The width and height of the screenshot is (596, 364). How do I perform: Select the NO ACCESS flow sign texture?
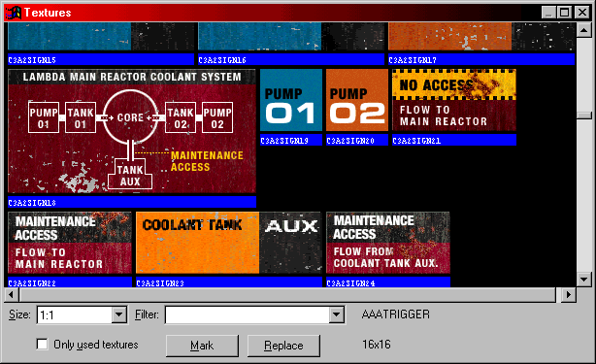[x=454, y=100]
